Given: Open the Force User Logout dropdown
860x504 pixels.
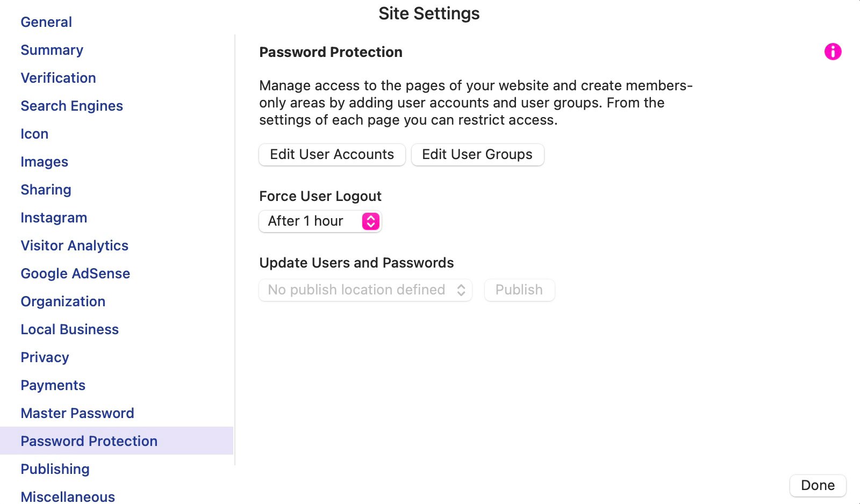Looking at the screenshot, I should point(320,221).
